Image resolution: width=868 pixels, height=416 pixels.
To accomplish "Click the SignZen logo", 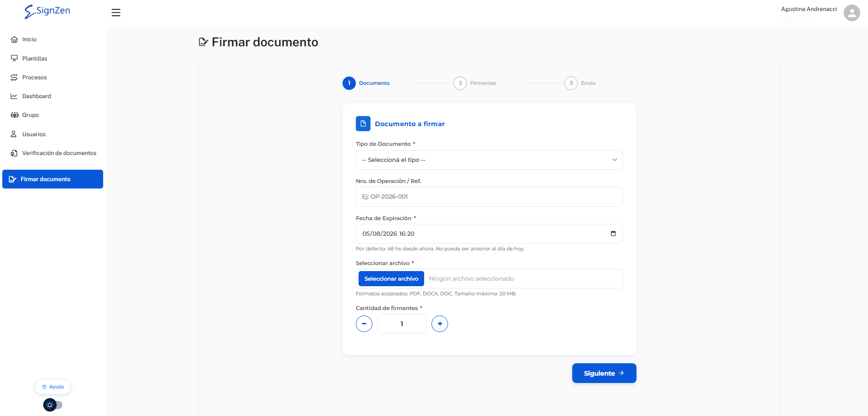I will tap(47, 11).
